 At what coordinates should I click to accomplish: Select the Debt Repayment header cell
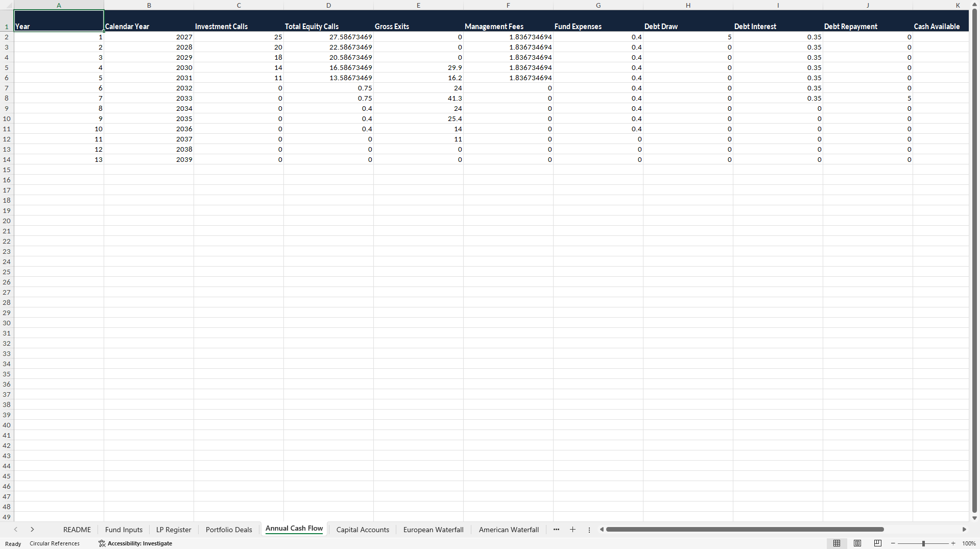[x=868, y=21]
